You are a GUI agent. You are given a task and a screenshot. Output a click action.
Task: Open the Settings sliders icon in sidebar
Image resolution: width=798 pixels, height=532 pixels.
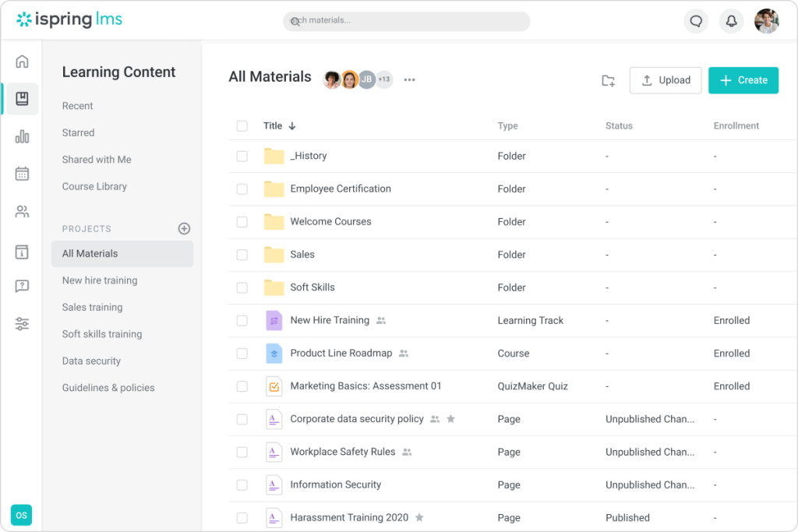pos(22,324)
